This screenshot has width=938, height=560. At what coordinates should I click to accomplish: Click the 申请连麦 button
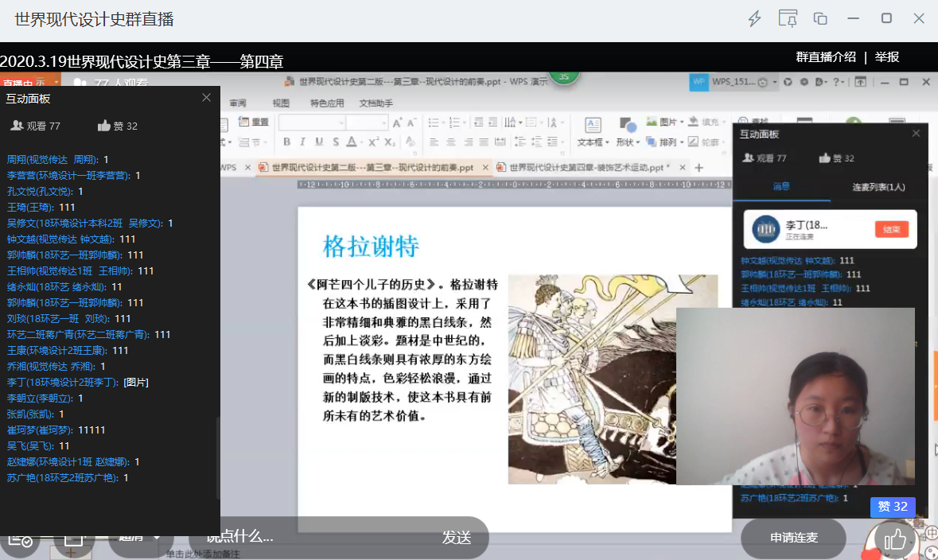(793, 538)
